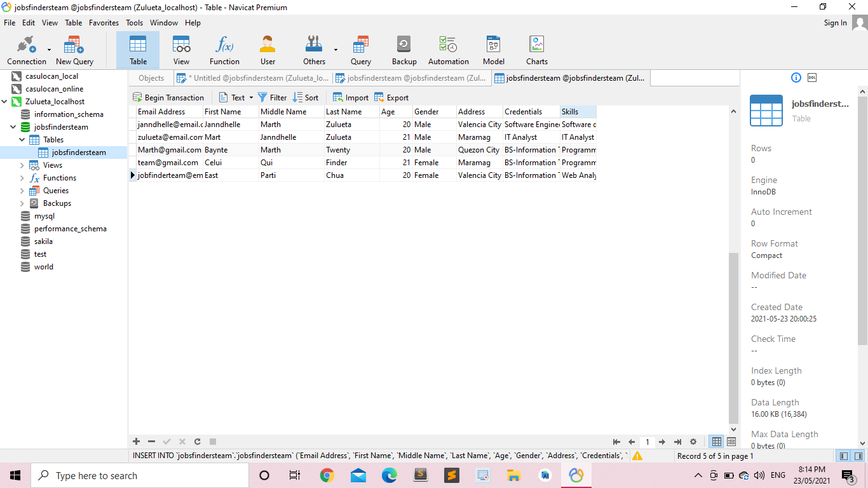Open the Automation tool
Screen dimensions: 868x488
pos(448,50)
